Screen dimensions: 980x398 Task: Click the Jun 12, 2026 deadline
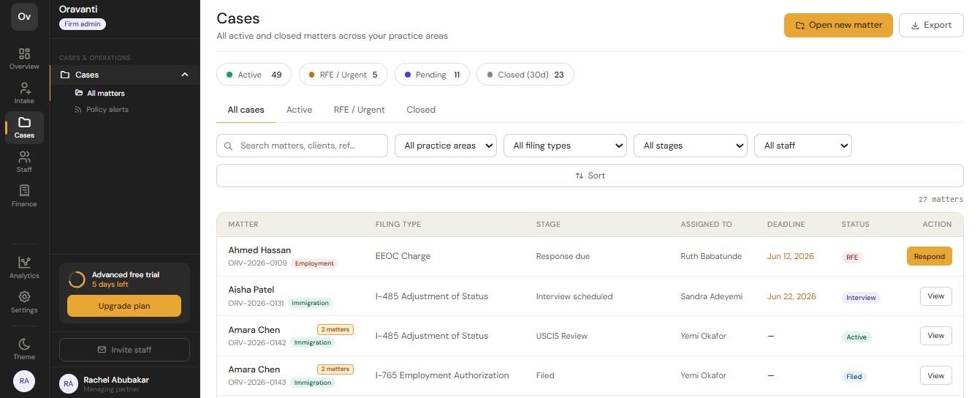pyautogui.click(x=791, y=257)
